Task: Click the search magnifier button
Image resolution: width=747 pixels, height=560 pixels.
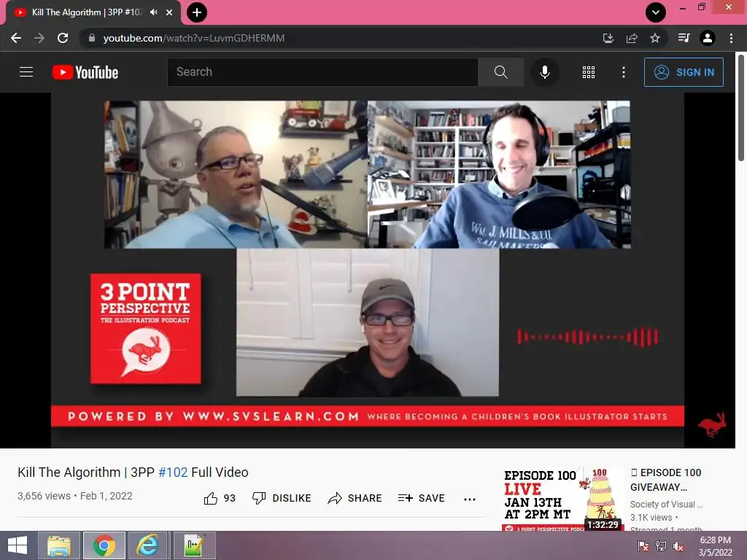Action: [x=500, y=72]
